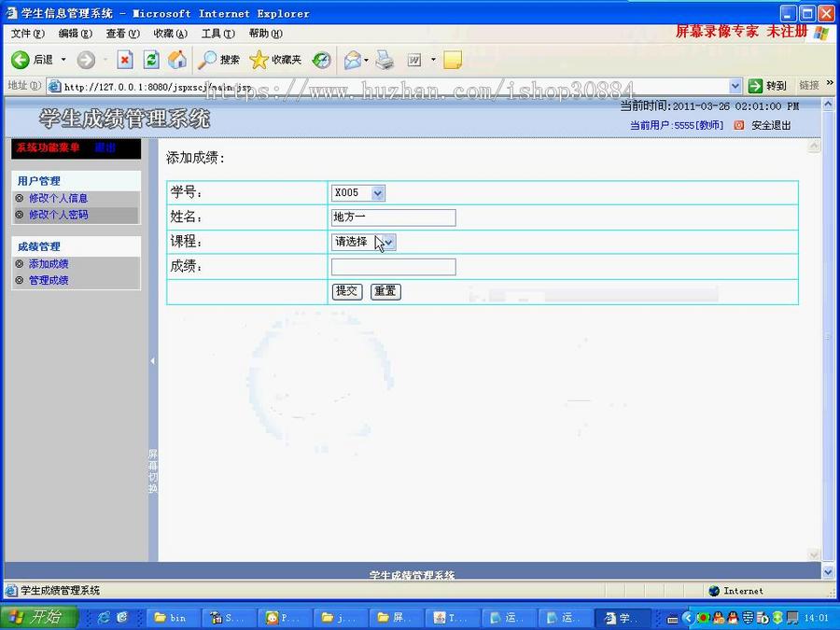Click the Print icon
Viewport: 840px width, 630px height.
pos(383,60)
